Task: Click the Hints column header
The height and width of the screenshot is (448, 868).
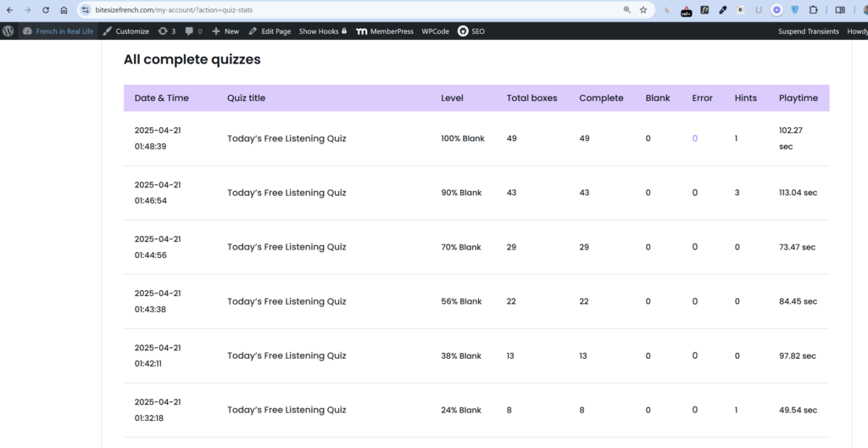Action: 746,98
